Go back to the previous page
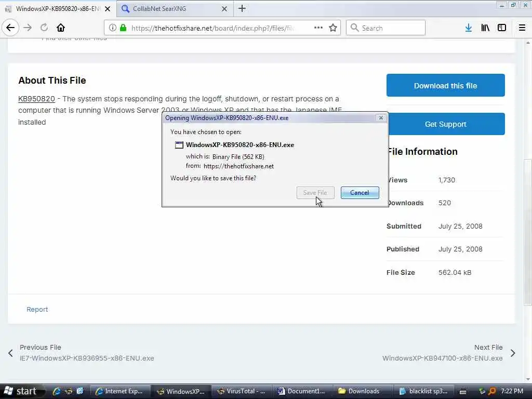The height and width of the screenshot is (399, 532). click(10, 28)
